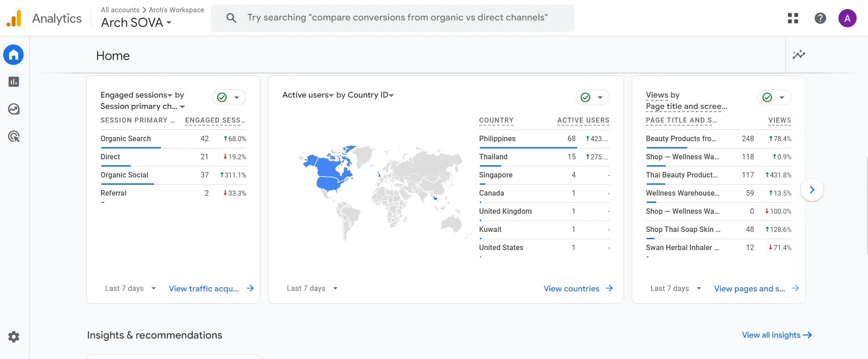Click the Insights sparkline icon
This screenshot has height=359, width=868.
(798, 55)
